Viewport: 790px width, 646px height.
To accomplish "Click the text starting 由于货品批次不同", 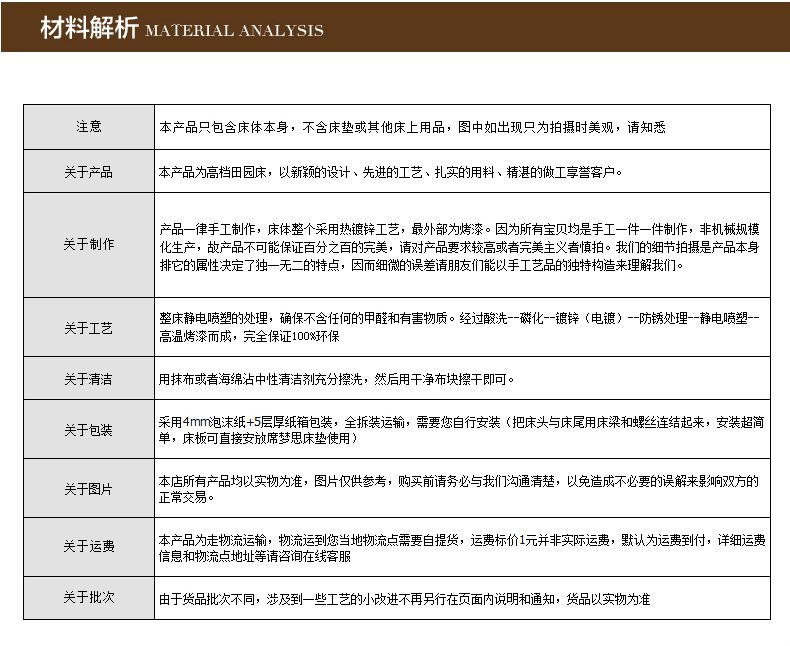I will (x=405, y=599).
